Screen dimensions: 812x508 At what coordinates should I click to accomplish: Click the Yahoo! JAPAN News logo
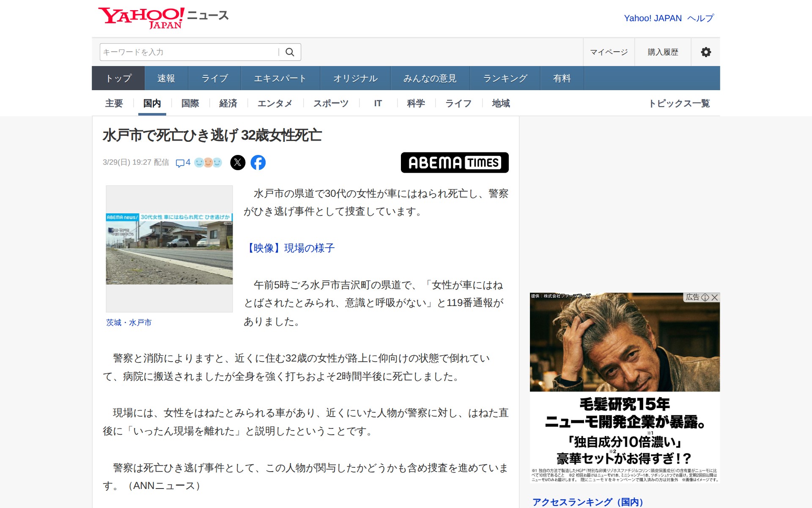point(163,16)
